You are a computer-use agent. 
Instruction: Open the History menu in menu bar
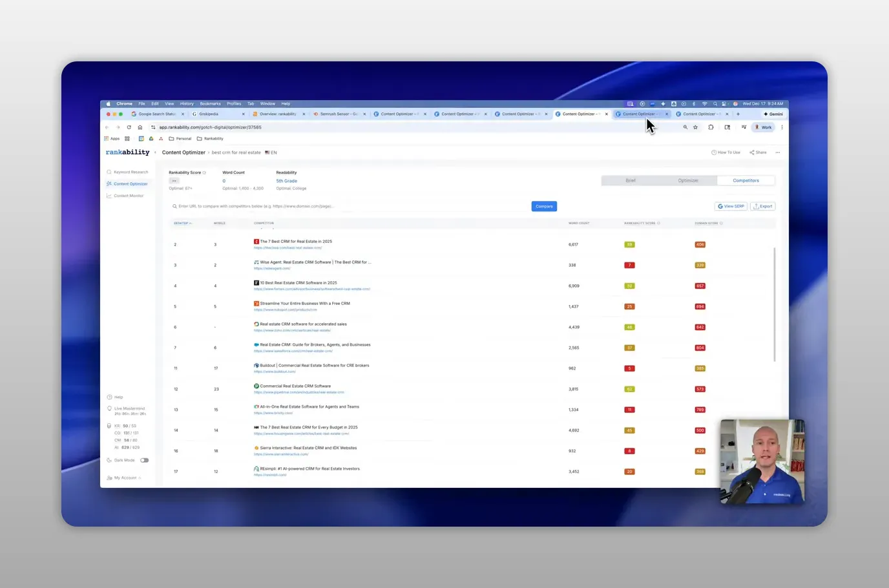point(187,103)
